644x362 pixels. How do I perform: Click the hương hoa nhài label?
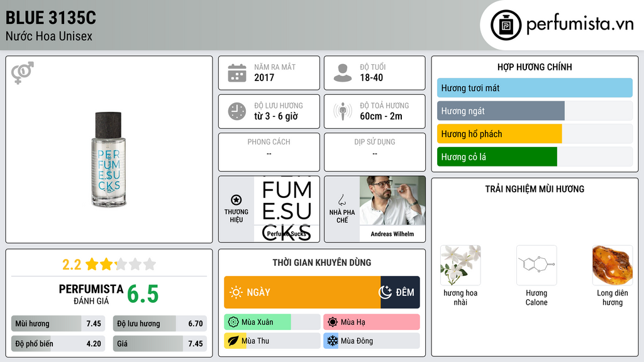(460, 297)
